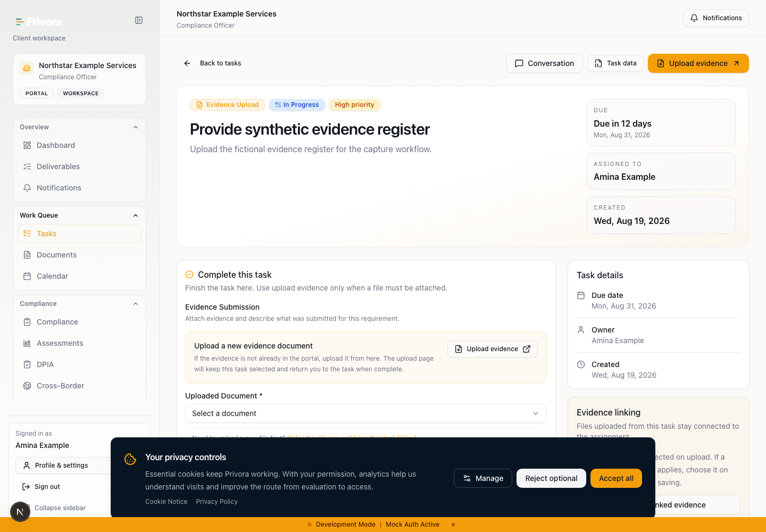
Task: Click Evidence Submission heading
Action: pyautogui.click(x=222, y=307)
